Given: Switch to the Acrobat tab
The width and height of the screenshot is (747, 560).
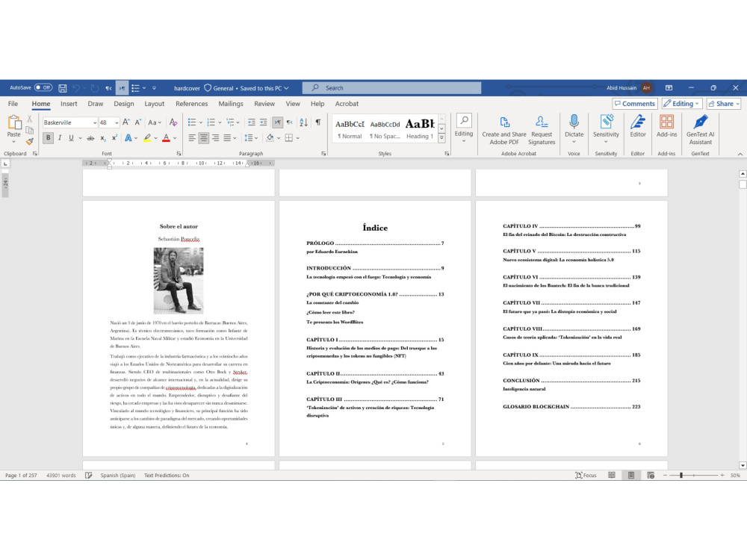Looking at the screenshot, I should coord(347,104).
